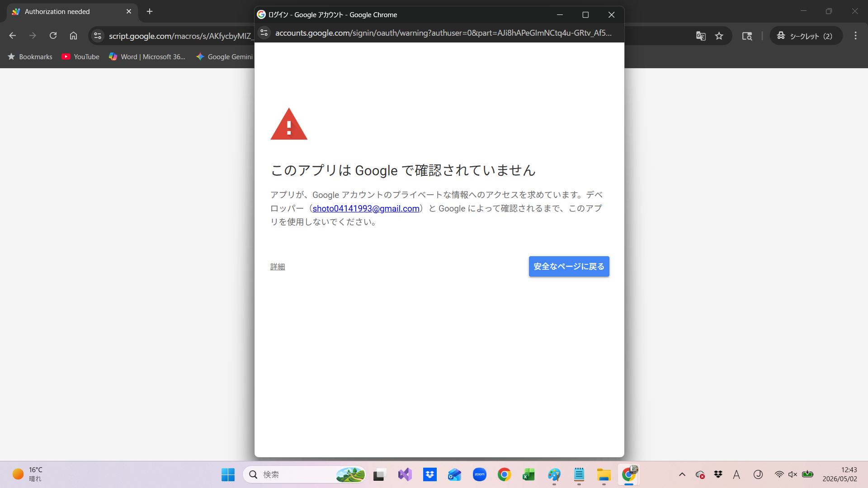Reload the Authorization needed page
The height and width of the screenshot is (488, 868).
[x=53, y=36]
